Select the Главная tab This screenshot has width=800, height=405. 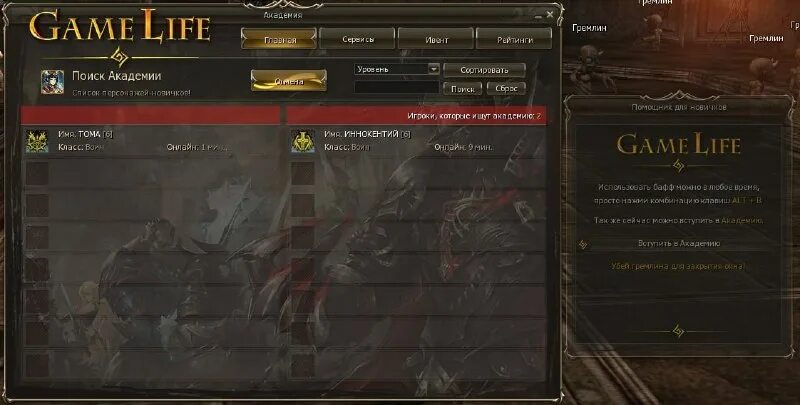coord(279,39)
